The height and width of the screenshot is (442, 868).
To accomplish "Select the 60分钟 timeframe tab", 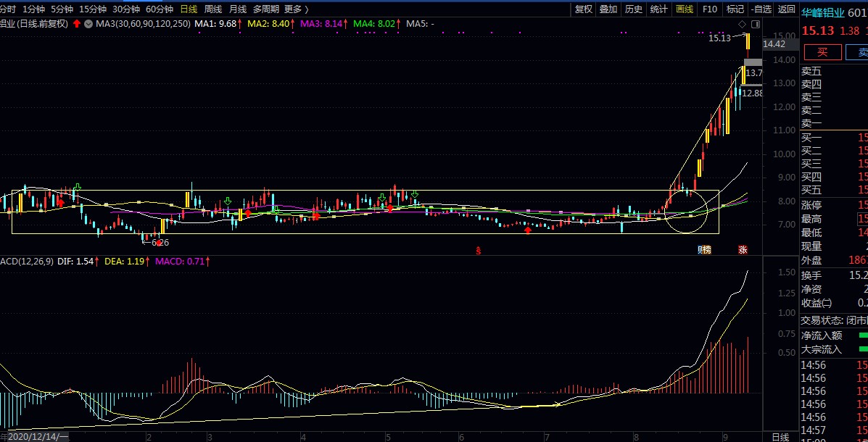I will coord(159,9).
